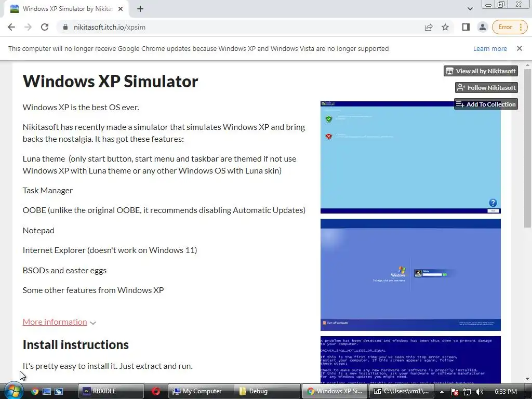Go forward using the forward arrow
Screen dimensions: 532x399
tap(28, 27)
